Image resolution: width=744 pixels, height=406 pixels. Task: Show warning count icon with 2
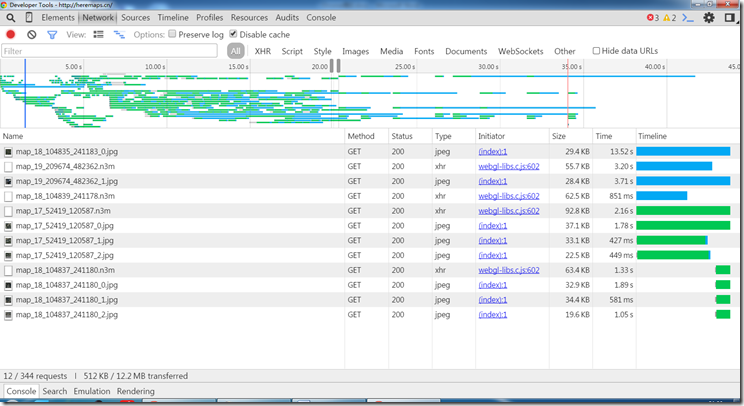[670, 18]
